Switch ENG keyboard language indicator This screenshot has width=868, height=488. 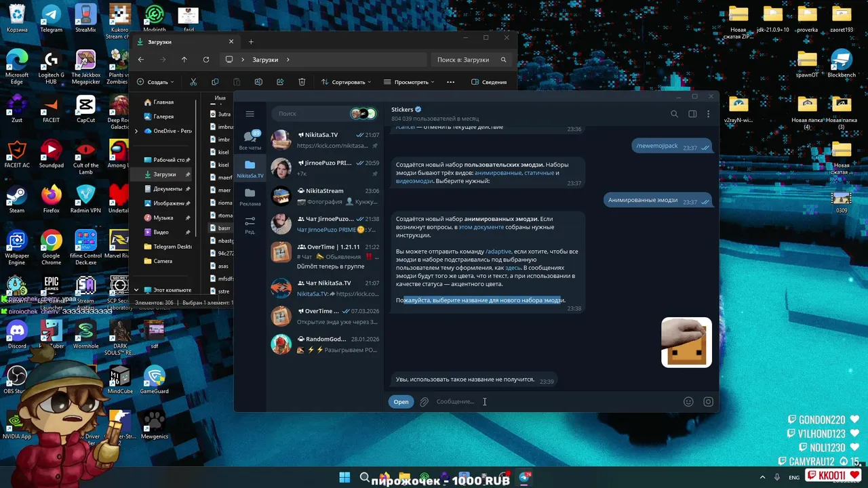794,477
